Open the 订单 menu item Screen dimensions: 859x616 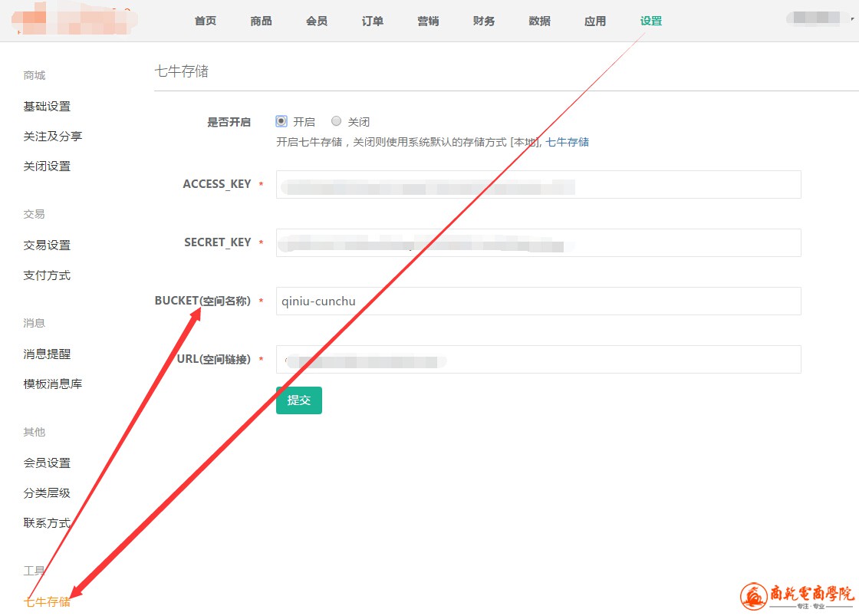373,21
